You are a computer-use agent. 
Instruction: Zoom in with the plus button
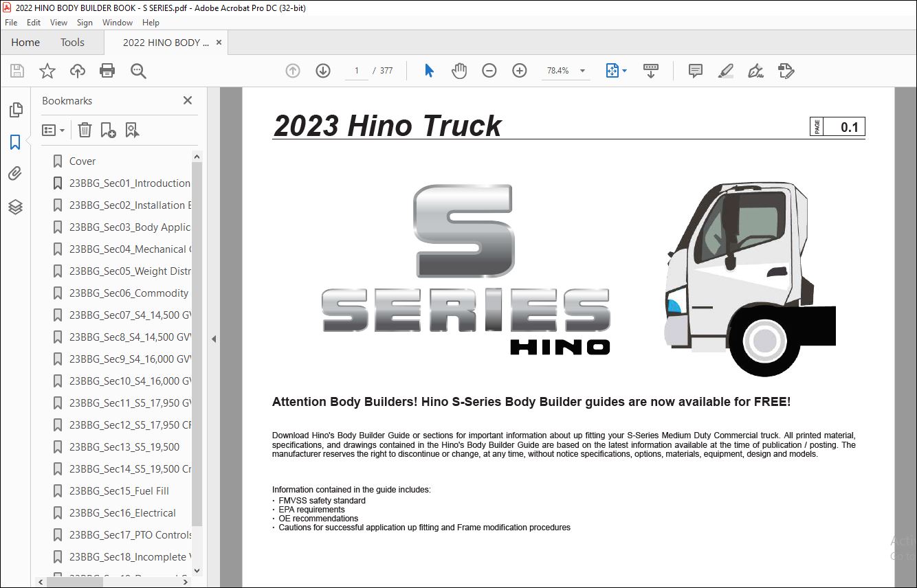point(520,71)
